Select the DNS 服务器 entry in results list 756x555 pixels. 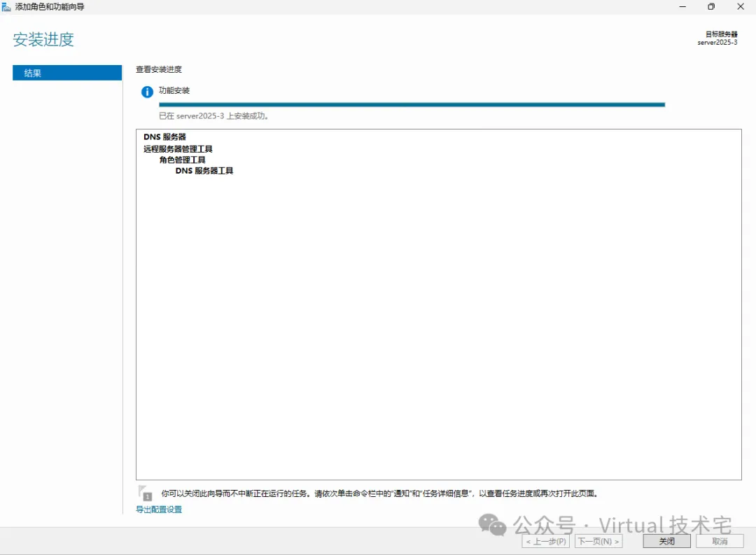coord(164,137)
